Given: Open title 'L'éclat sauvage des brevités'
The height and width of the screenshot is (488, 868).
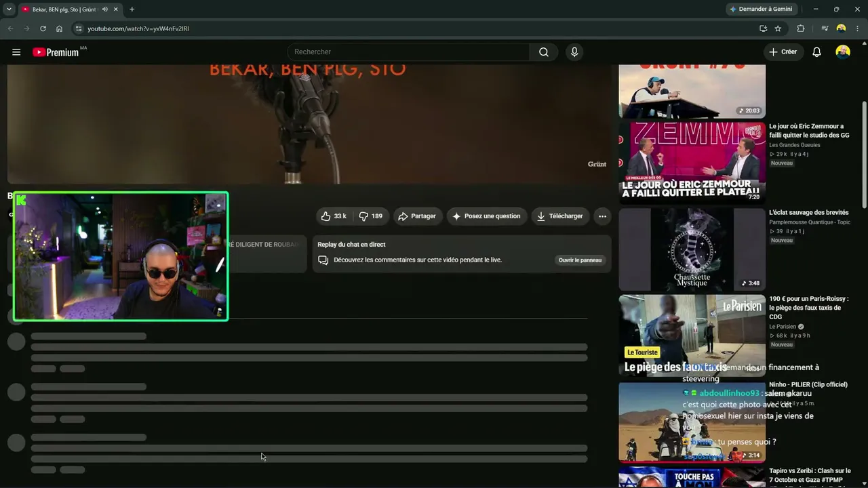Looking at the screenshot, I should [x=809, y=213].
